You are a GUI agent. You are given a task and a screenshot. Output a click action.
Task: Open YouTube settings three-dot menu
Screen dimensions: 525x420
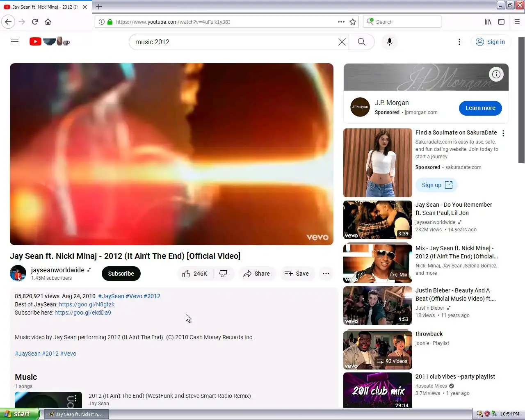(x=459, y=42)
